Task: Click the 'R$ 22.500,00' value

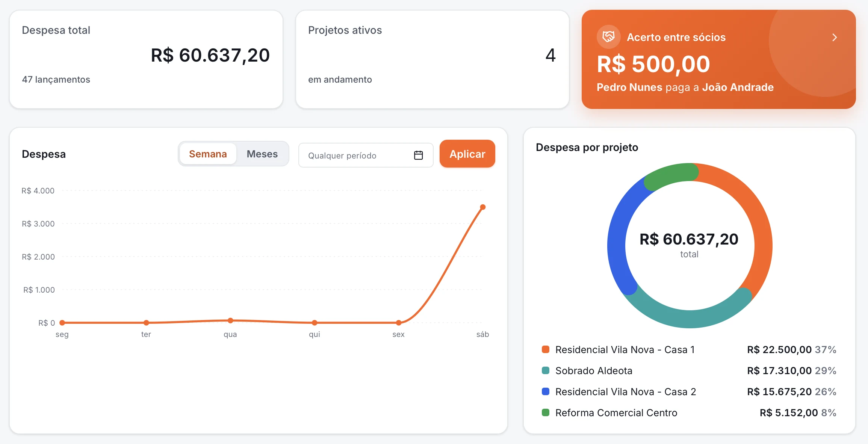Action: [x=779, y=350]
